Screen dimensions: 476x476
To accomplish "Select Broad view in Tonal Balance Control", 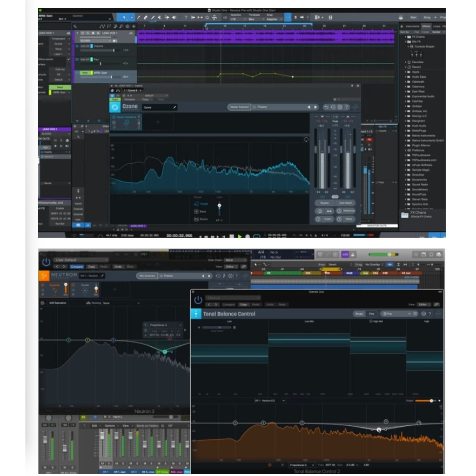I will pos(359,314).
